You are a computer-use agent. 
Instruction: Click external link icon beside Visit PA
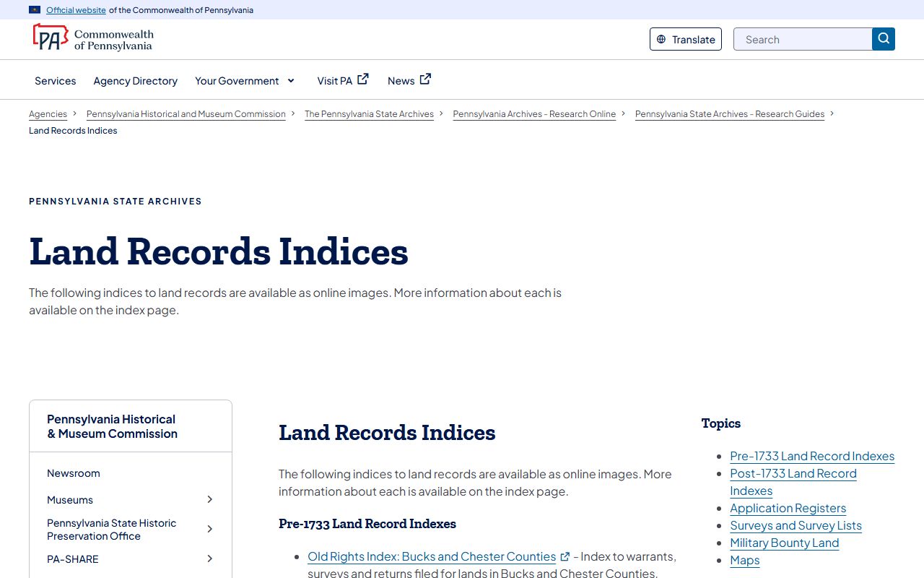pyautogui.click(x=363, y=79)
